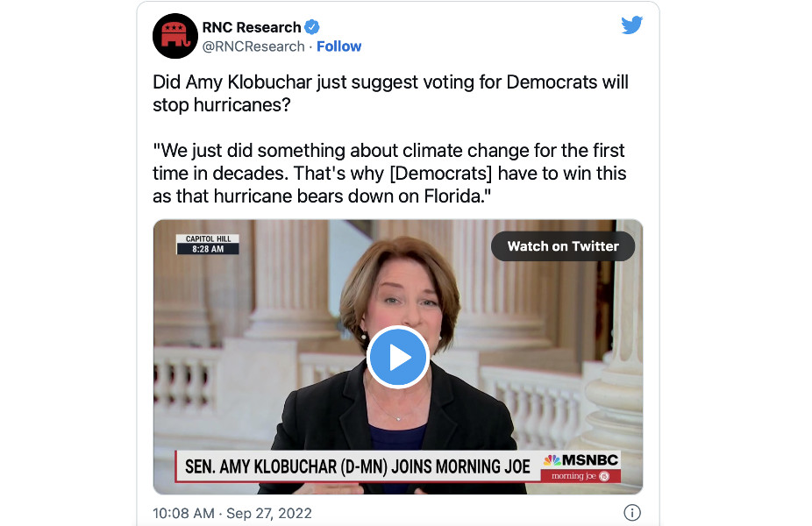Click the info icon beside the timestamp

631,513
